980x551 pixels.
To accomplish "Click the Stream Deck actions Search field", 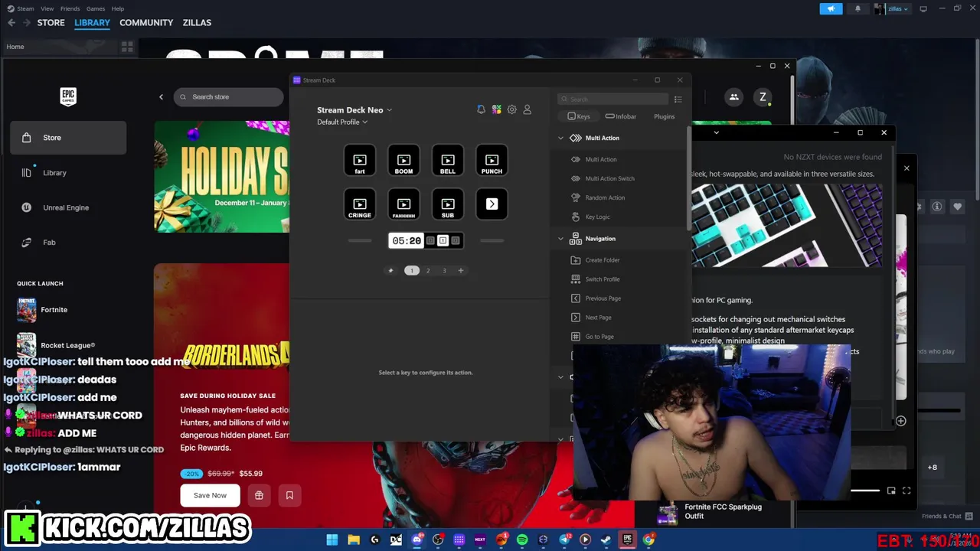I will click(x=613, y=99).
